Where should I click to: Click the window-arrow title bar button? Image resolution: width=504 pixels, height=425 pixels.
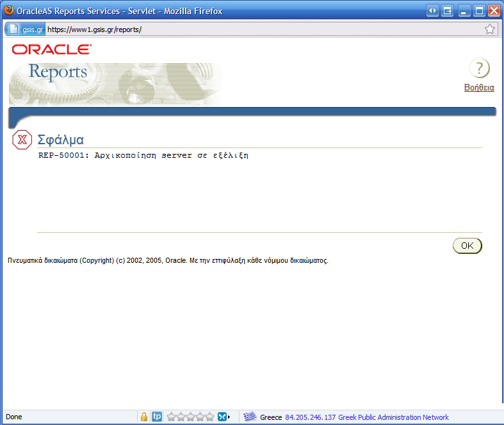pyautogui.click(x=448, y=11)
